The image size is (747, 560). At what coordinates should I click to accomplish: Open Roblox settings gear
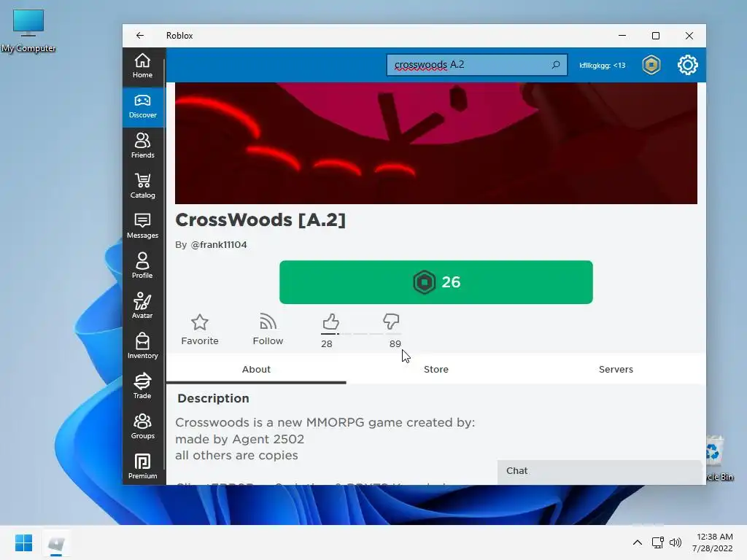click(687, 65)
